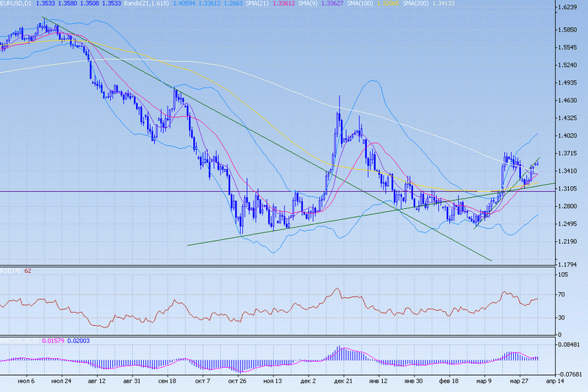Select the окт 26 date on time axis
Viewport: 588px width, 392px height.
pos(237,382)
